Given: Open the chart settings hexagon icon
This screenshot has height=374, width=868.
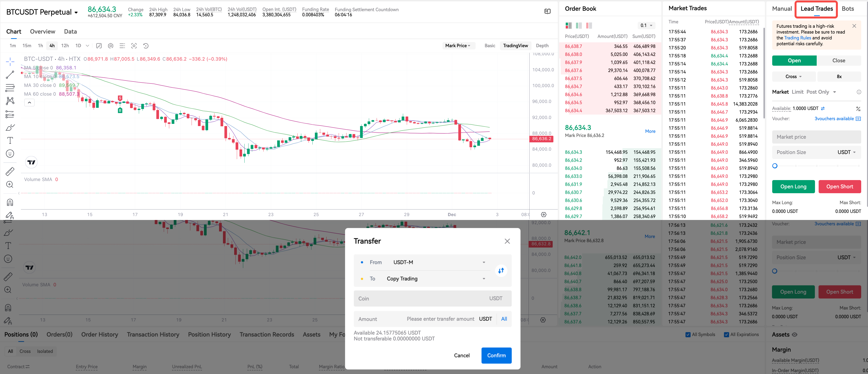Looking at the screenshot, I should pyautogui.click(x=111, y=46).
